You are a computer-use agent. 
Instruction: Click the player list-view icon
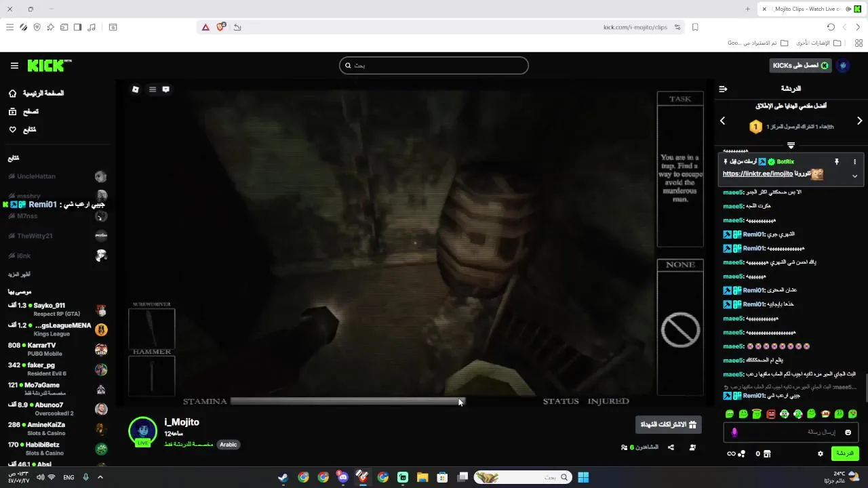(153, 89)
